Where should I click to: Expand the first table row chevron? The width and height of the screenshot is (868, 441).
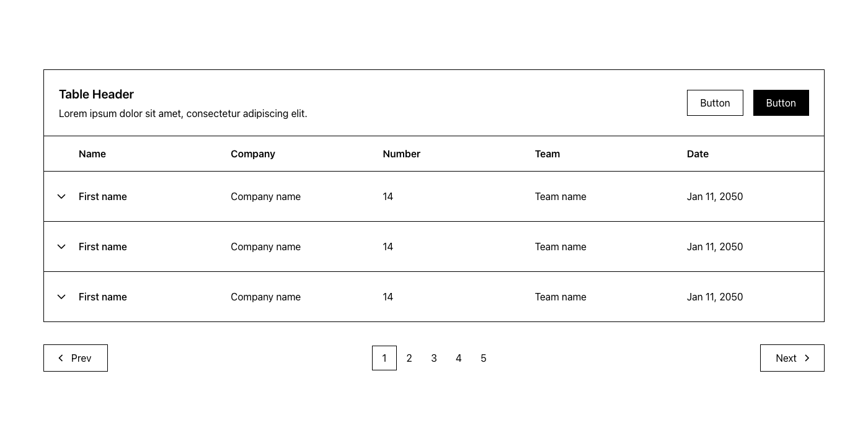click(x=61, y=196)
